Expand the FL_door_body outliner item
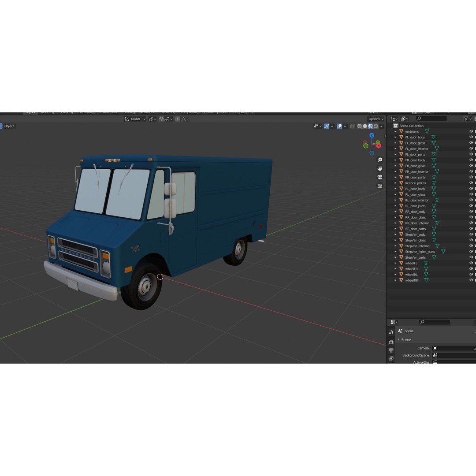This screenshot has width=476, height=476. (395, 137)
